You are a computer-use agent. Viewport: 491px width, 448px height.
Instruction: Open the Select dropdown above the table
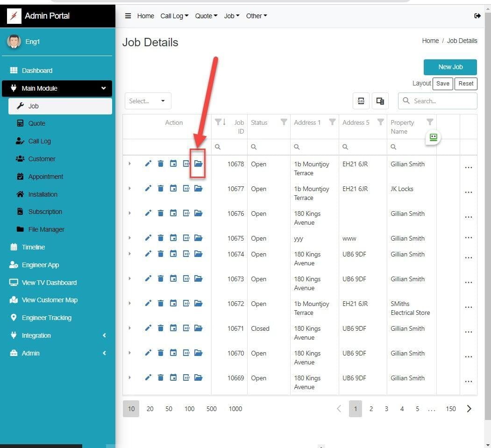[148, 101]
